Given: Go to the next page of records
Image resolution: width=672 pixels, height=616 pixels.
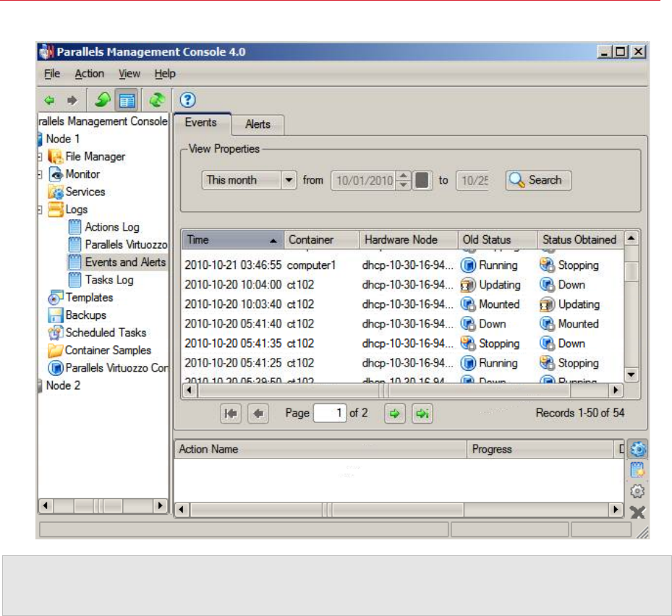Looking at the screenshot, I should click(394, 414).
